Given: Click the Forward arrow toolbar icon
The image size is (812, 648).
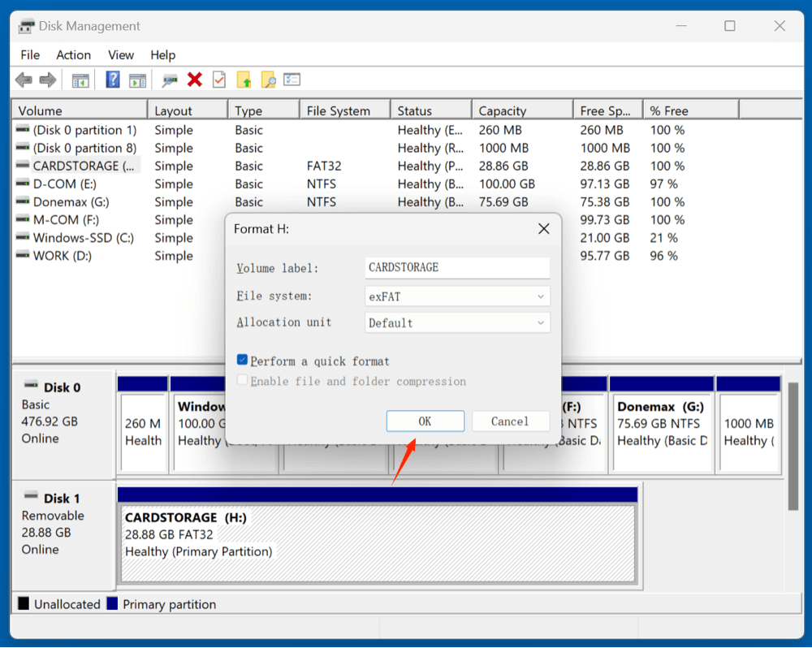Looking at the screenshot, I should [48, 80].
